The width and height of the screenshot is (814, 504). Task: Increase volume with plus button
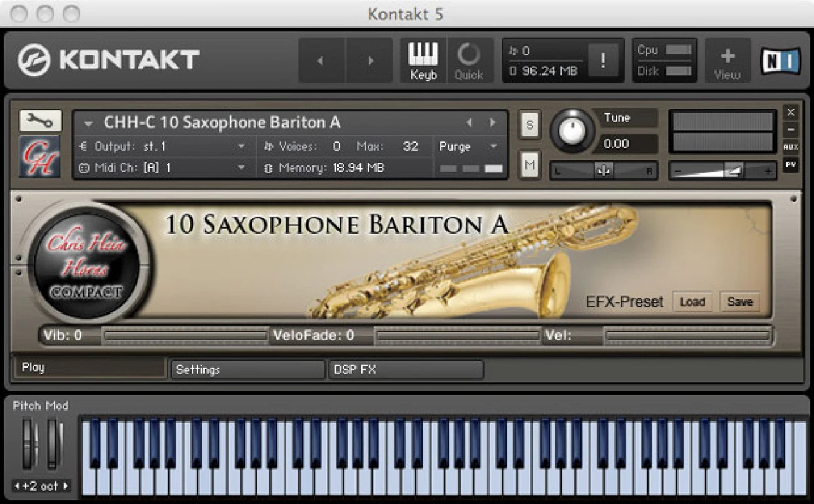pos(768,170)
